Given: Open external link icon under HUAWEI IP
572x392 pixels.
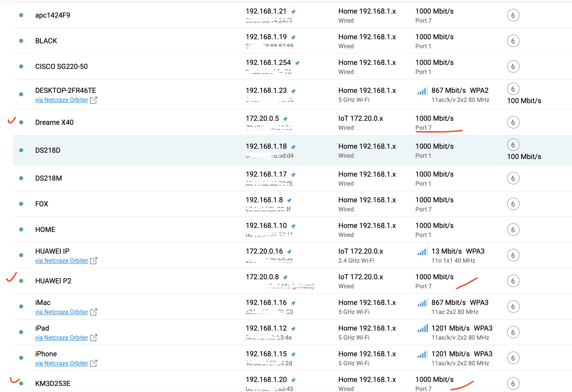Looking at the screenshot, I should coord(93,261).
